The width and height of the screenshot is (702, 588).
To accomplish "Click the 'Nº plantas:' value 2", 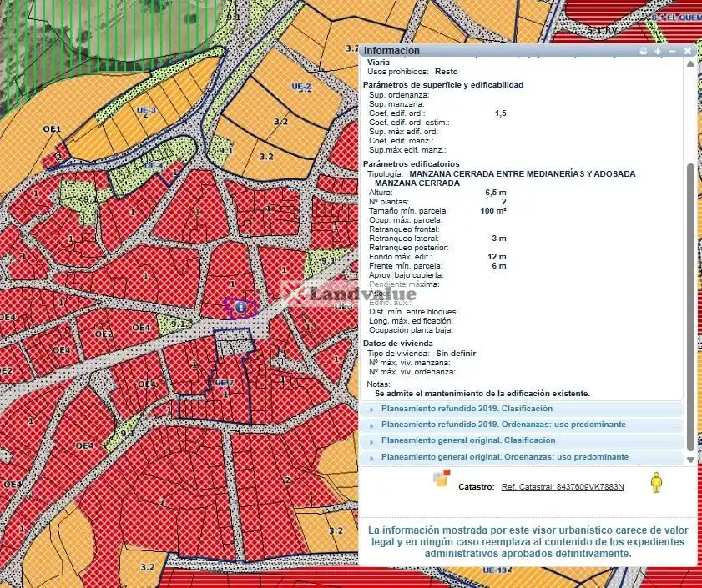I will coord(504,202).
